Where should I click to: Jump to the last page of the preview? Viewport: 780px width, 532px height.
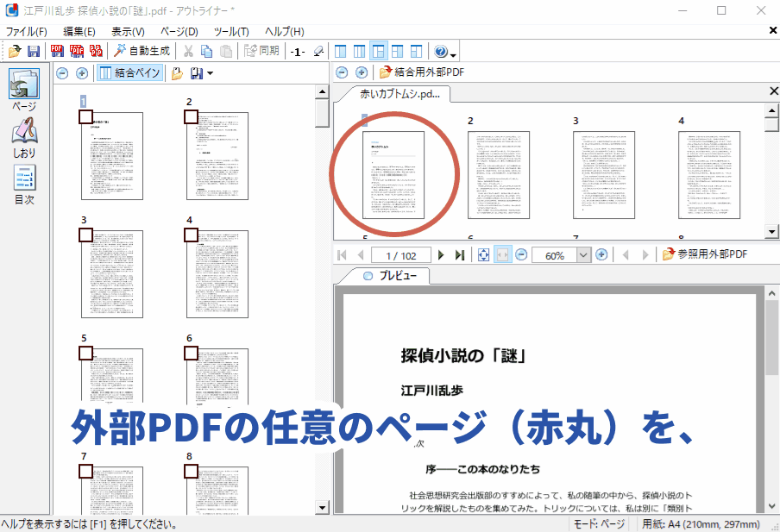coord(460,254)
